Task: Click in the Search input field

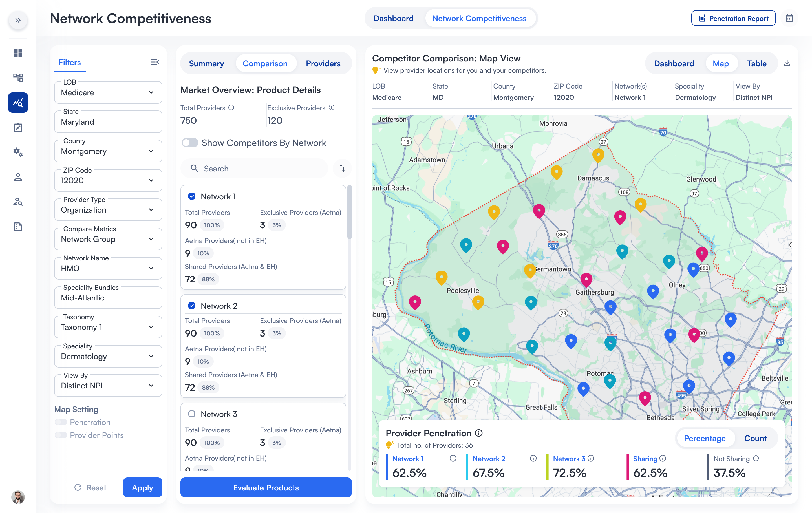Action: [x=260, y=169]
